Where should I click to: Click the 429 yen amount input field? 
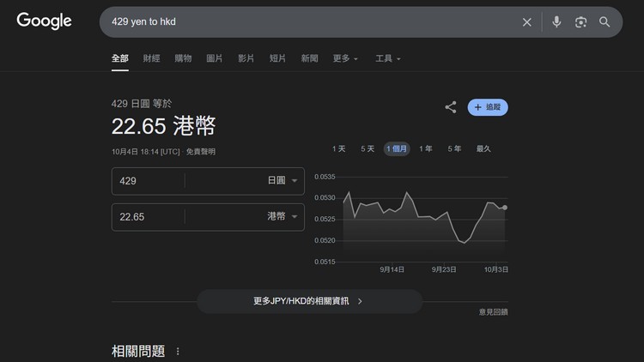[148, 181]
